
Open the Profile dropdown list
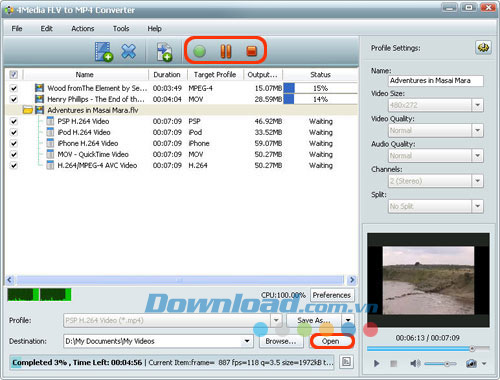276,320
